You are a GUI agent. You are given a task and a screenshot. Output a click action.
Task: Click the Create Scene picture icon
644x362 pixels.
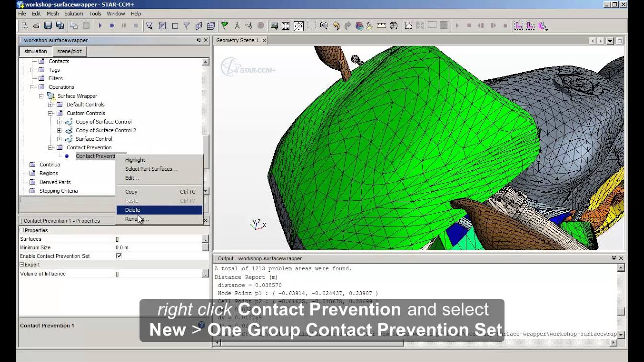[274, 26]
